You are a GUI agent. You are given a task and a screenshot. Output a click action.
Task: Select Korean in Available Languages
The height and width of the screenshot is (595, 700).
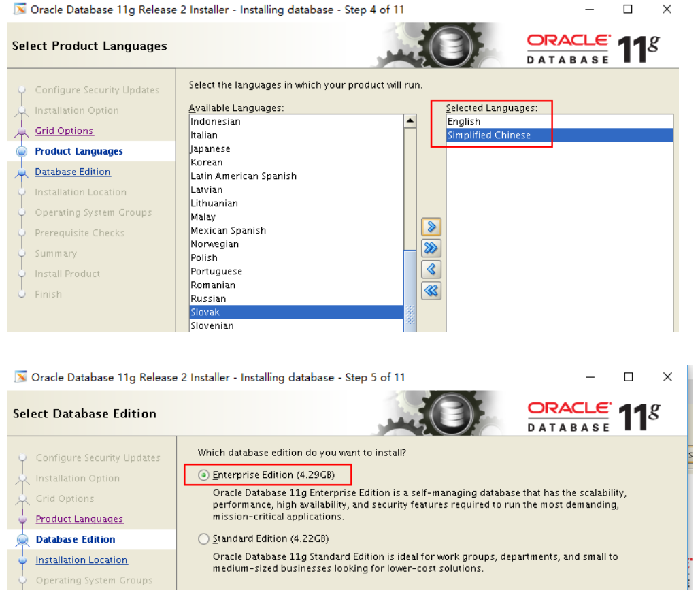297,162
